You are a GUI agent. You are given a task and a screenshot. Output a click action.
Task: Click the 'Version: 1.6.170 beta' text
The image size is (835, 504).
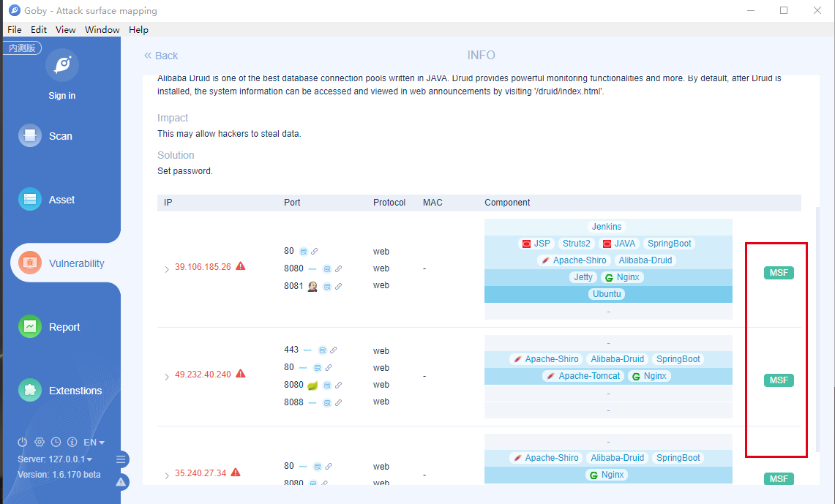click(x=59, y=474)
